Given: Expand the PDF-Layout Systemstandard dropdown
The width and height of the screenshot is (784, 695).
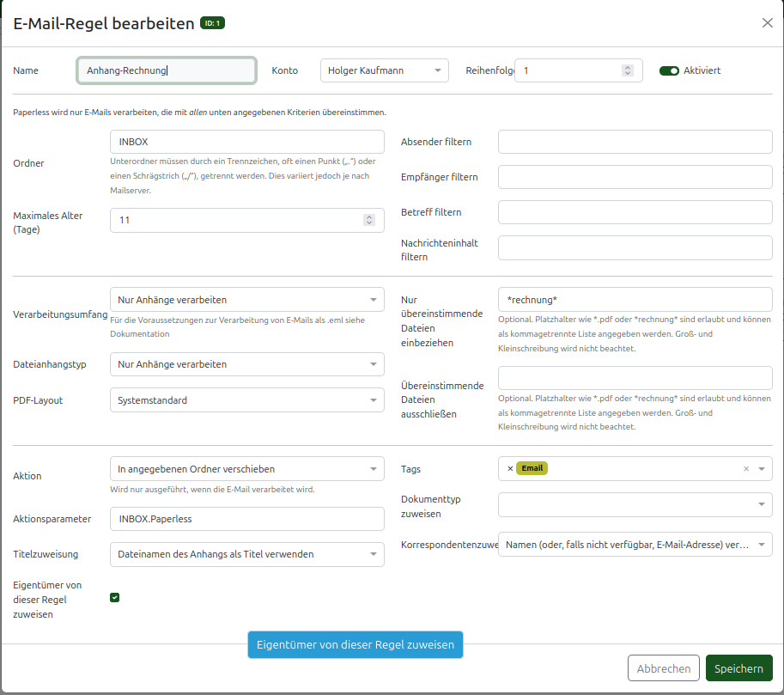Looking at the screenshot, I should click(x=246, y=400).
